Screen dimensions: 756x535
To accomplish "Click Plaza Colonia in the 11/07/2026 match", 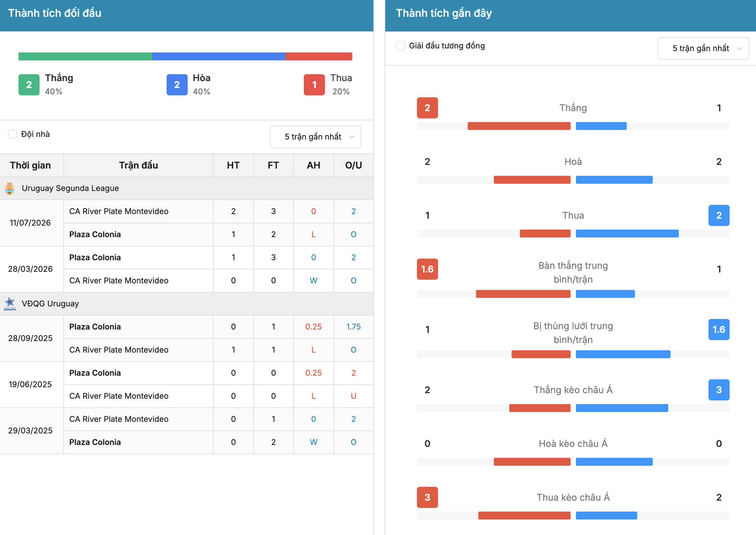I will click(x=95, y=235).
